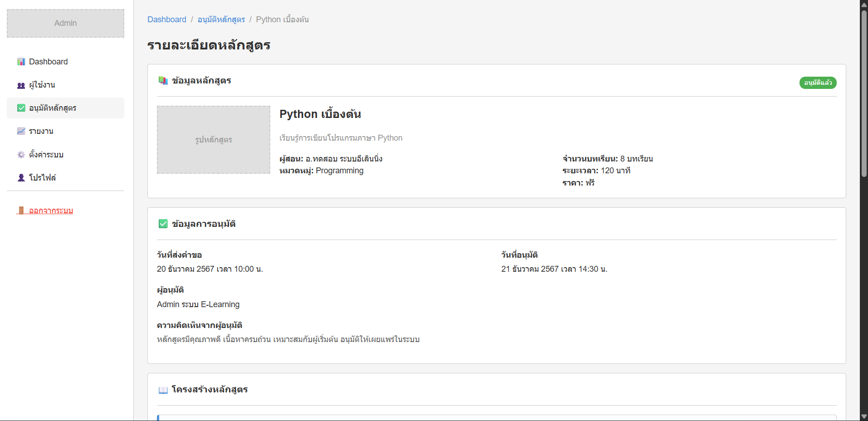Click the books icon in ข้อมูลหลักสูตร header
This screenshot has height=421, width=868.
[163, 80]
